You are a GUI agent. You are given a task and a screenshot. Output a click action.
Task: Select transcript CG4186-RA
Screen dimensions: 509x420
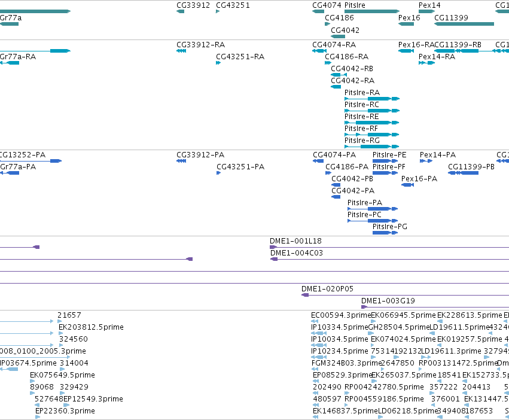coord(347,57)
